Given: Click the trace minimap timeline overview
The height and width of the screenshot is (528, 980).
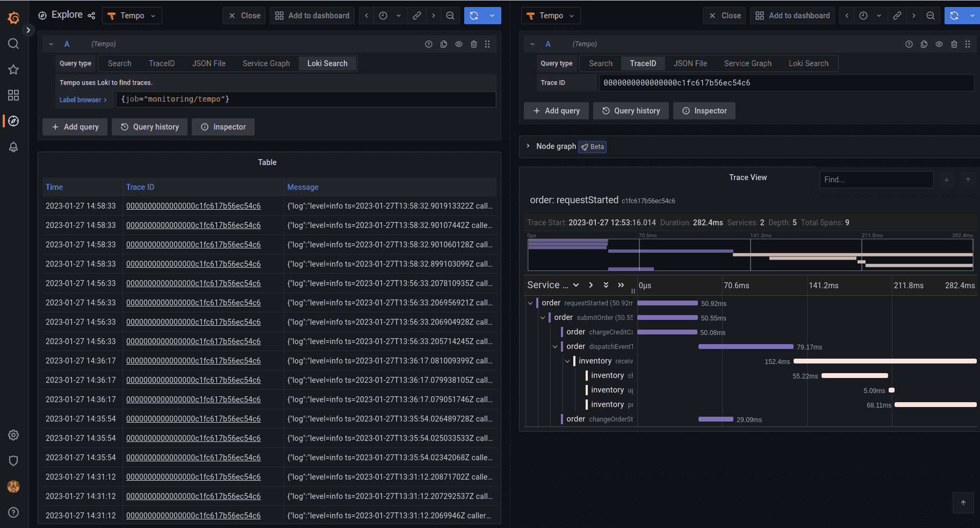Looking at the screenshot, I should coord(751,254).
